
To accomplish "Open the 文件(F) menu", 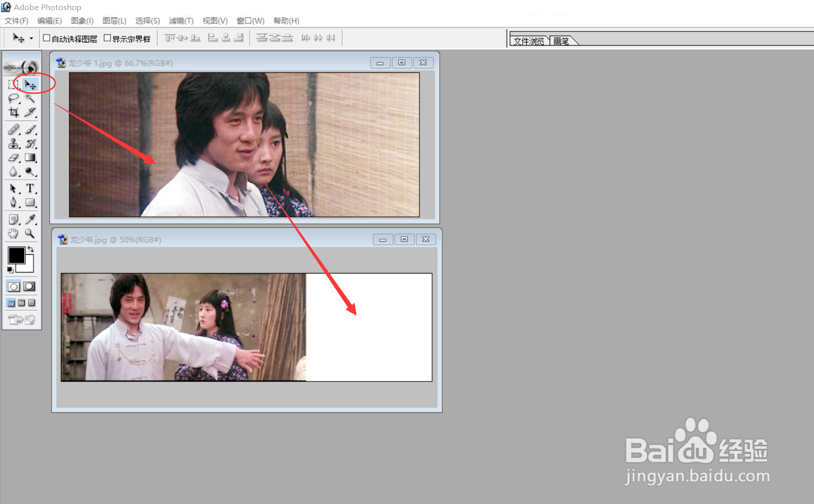I will click(16, 21).
